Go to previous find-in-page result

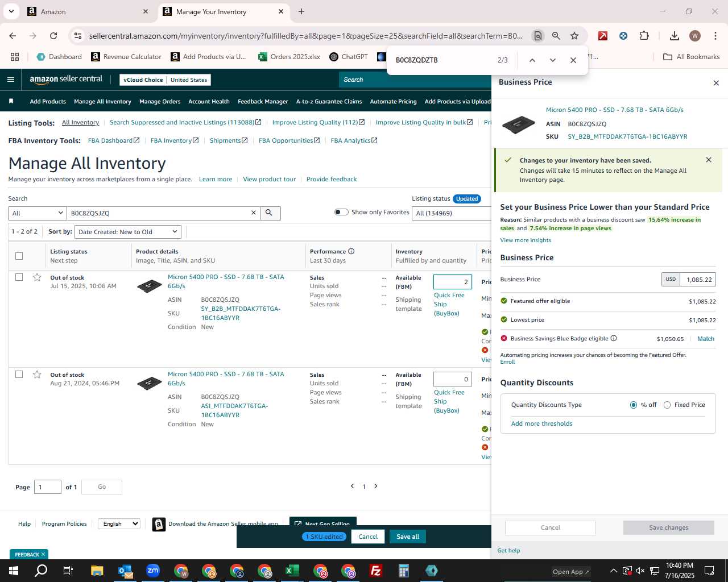(532, 60)
